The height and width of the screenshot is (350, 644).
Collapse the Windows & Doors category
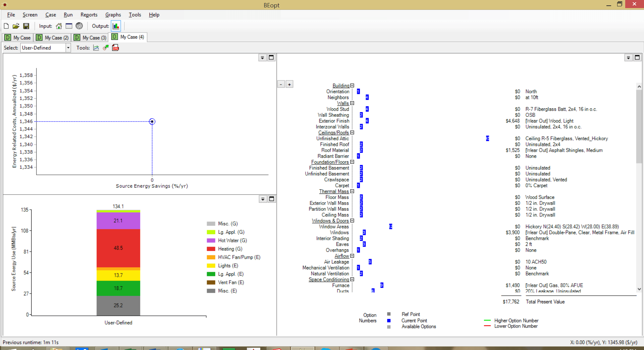point(352,220)
